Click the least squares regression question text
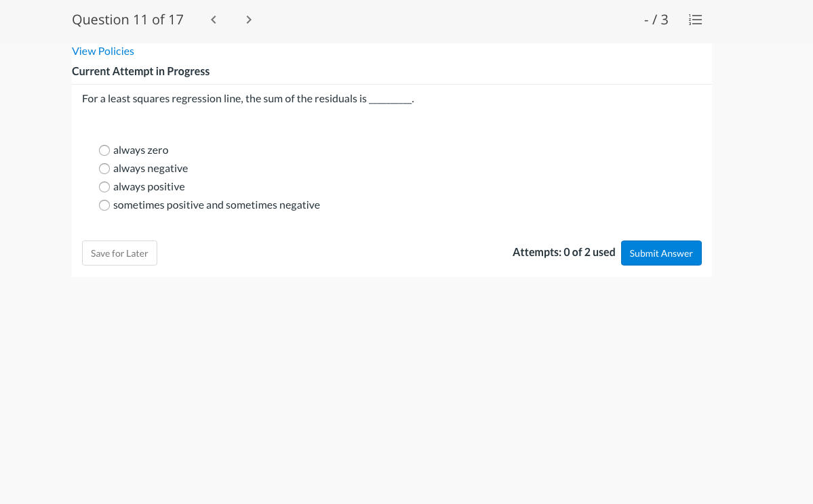813x504 pixels. [248, 99]
